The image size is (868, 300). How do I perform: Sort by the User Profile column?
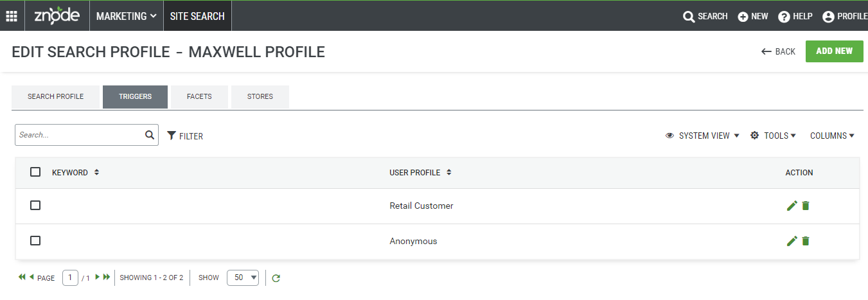pos(420,173)
